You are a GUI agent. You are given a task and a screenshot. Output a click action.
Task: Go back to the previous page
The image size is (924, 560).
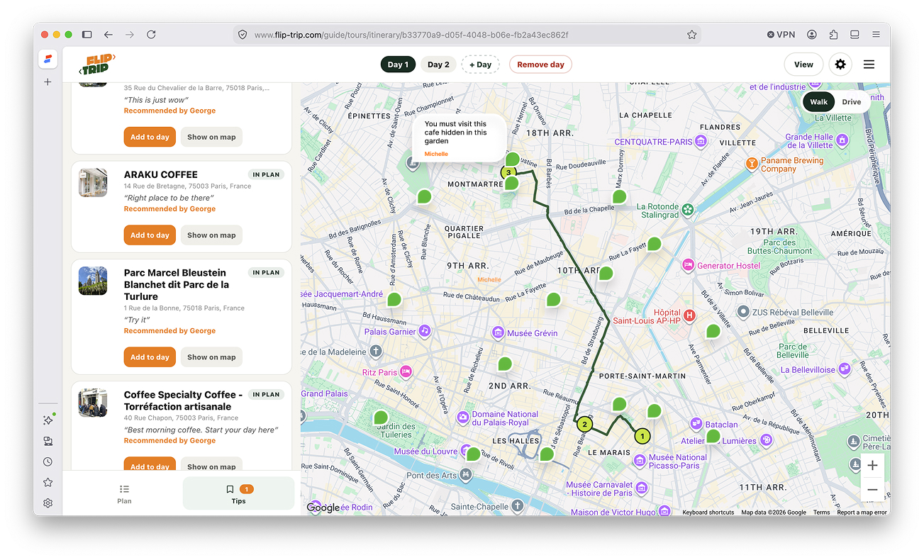(108, 35)
